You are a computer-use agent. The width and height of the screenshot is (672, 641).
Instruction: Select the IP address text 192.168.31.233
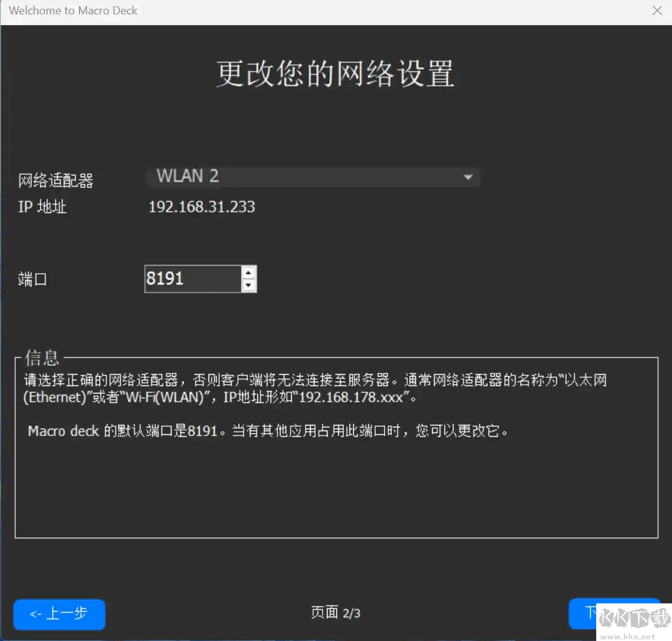point(202,207)
